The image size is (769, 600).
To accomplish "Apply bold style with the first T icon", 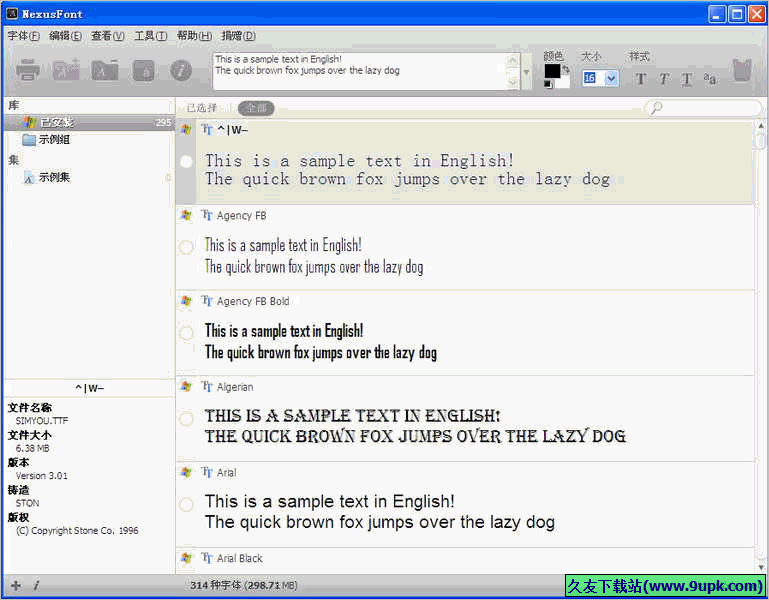I will [641, 79].
